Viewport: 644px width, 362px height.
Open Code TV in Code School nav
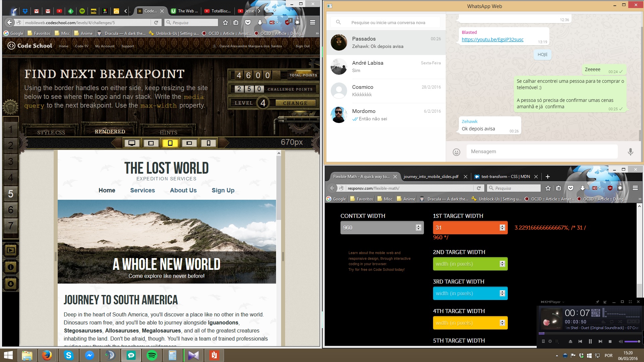pyautogui.click(x=82, y=46)
